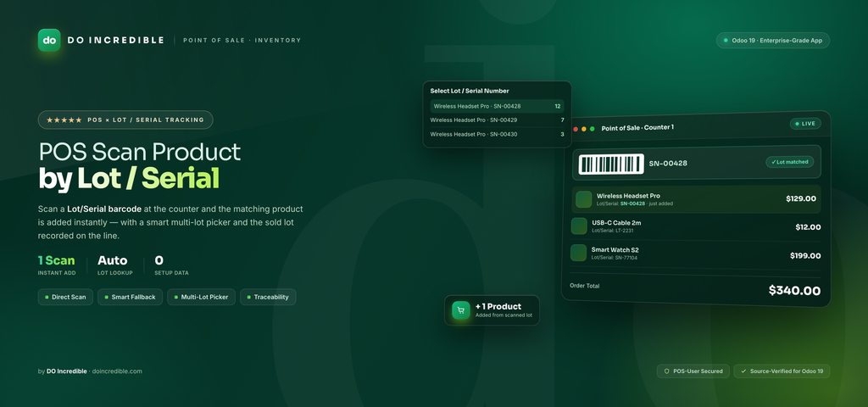Click the USB-C Cable 2m product thumbnail
The image size is (868, 407).
(579, 226)
